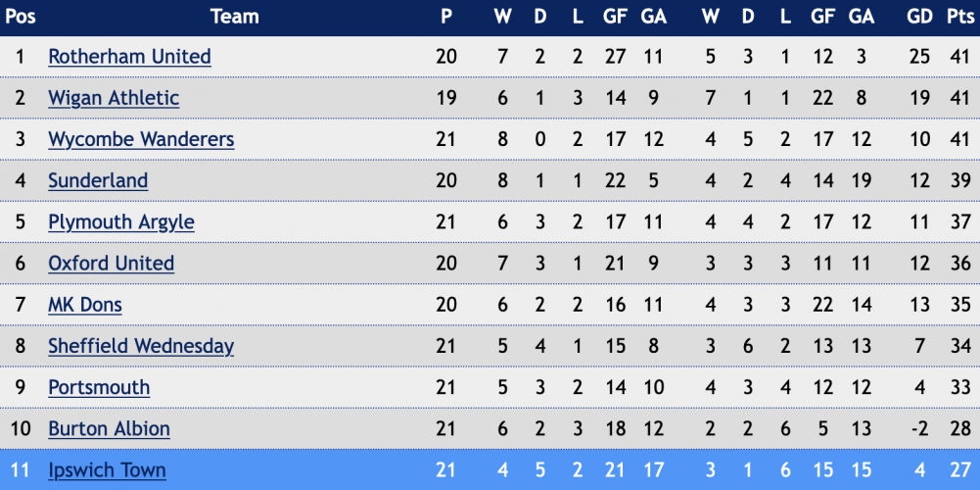
Task: Click the Team column header
Action: tap(235, 17)
